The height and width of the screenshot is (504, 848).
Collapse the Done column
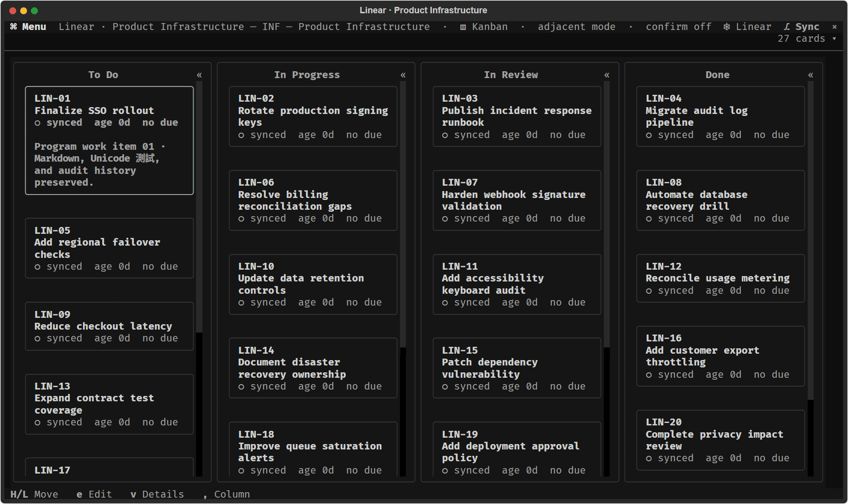pos(811,75)
